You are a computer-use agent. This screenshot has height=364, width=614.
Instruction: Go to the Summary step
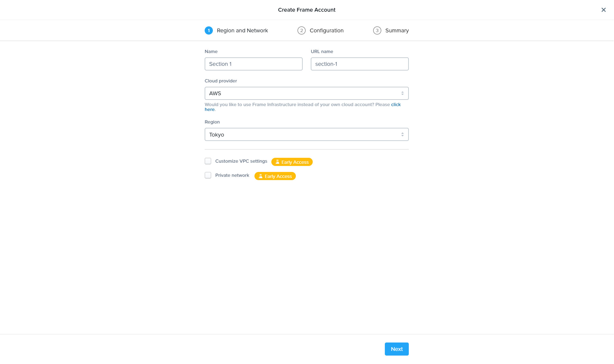(397, 30)
